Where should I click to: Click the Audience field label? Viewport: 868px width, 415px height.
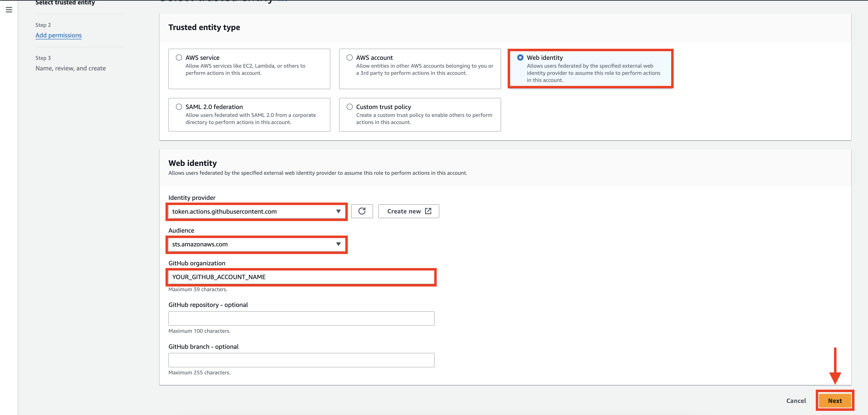tap(181, 230)
